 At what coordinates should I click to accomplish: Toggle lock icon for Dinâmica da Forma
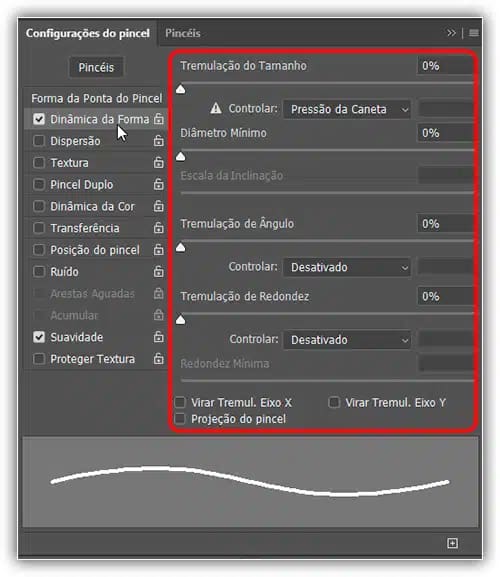pyautogui.click(x=159, y=119)
